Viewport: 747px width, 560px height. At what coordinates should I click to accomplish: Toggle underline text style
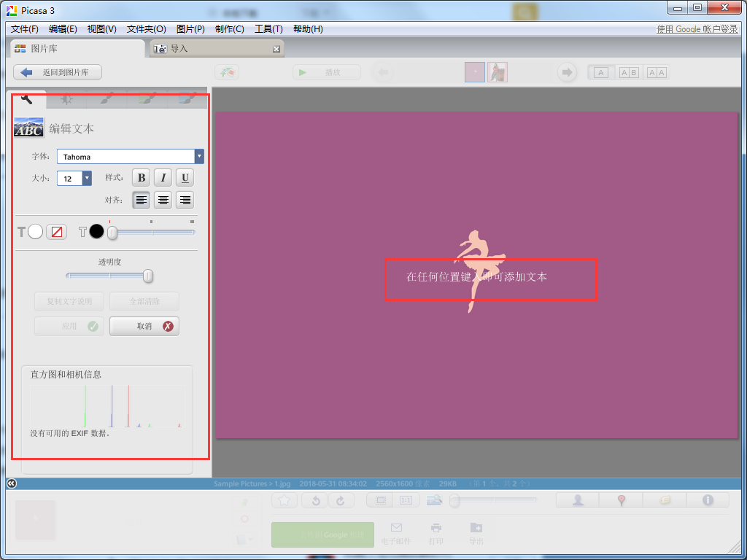(185, 177)
